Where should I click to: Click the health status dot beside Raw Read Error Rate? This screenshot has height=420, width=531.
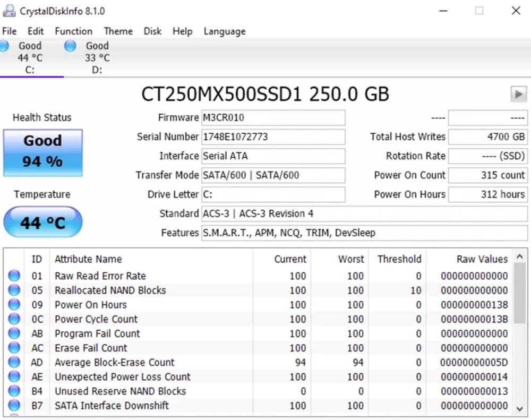(x=14, y=276)
